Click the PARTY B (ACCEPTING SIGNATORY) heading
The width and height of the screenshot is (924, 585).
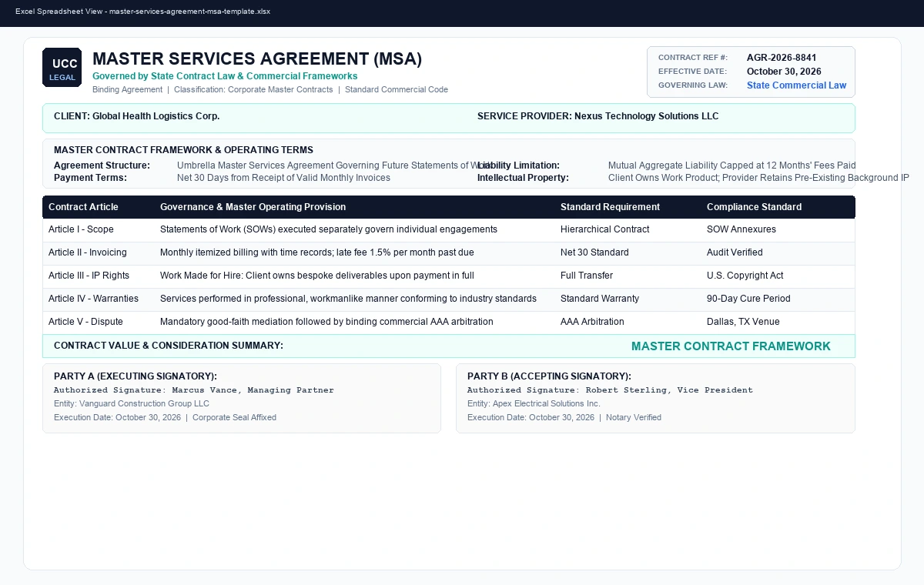(x=549, y=376)
